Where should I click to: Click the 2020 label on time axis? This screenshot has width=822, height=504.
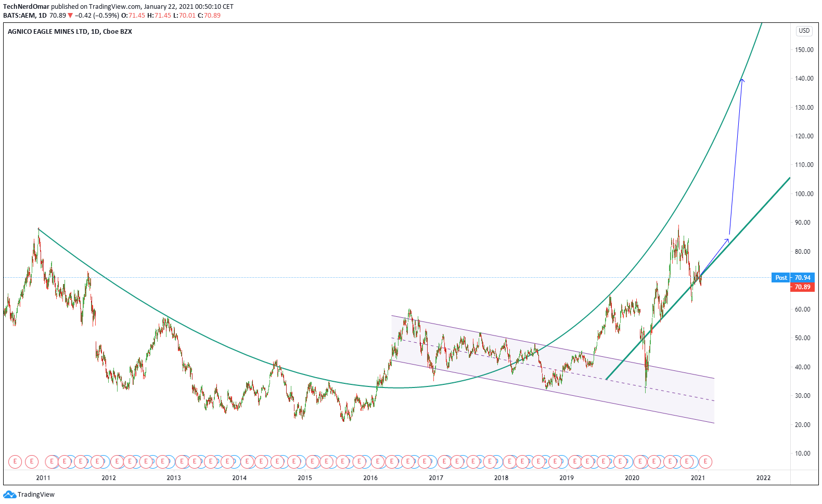(x=632, y=478)
